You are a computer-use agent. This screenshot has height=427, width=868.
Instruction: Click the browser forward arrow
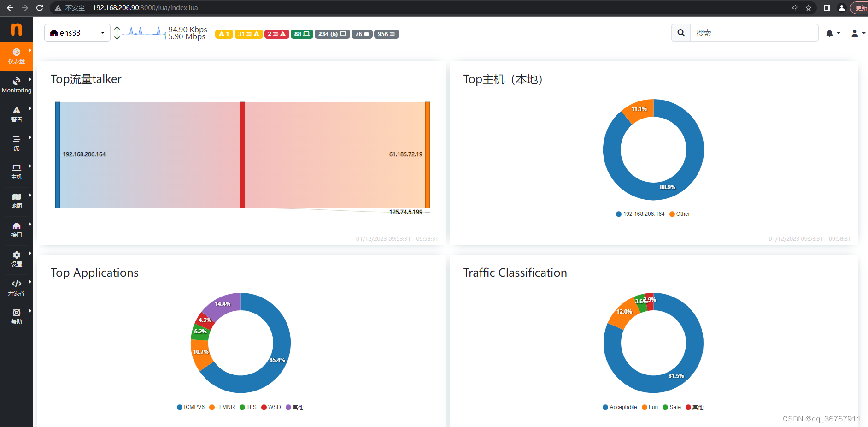tap(25, 8)
